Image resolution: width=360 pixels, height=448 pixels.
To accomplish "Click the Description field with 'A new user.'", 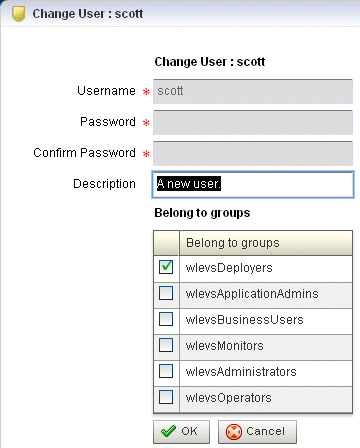I will (253, 184).
